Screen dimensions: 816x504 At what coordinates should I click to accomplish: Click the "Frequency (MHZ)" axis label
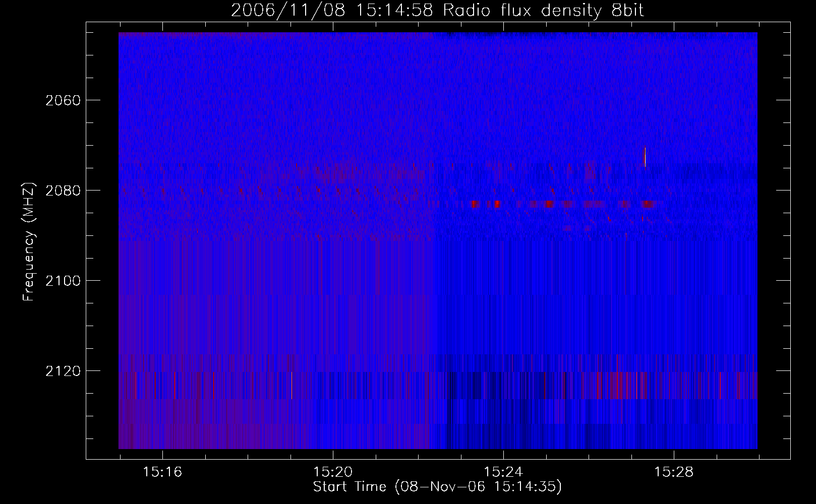tap(29, 241)
